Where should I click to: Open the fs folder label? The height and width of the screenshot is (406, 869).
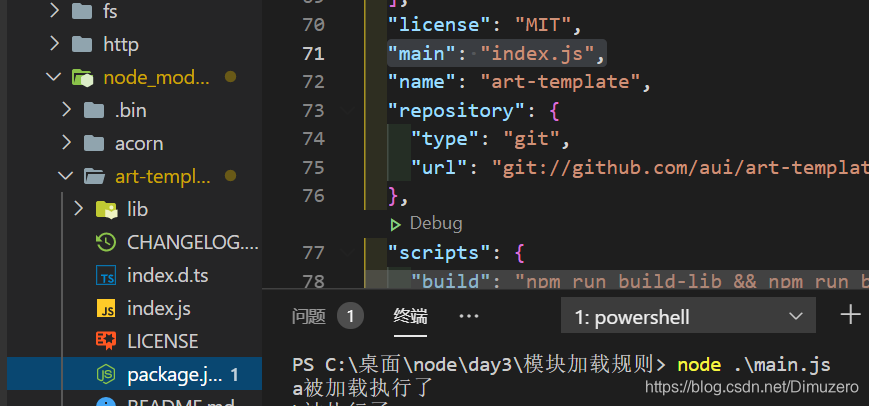point(110,11)
